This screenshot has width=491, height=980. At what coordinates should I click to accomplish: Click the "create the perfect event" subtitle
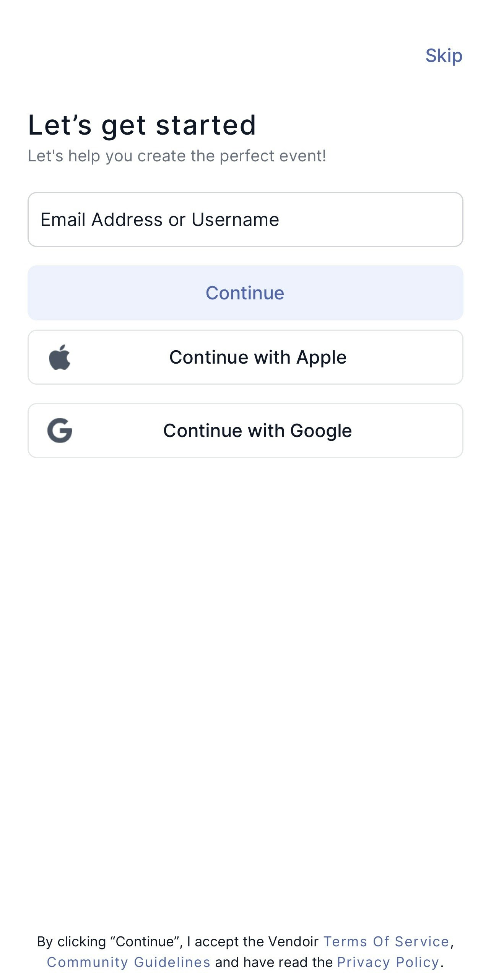[x=177, y=156]
